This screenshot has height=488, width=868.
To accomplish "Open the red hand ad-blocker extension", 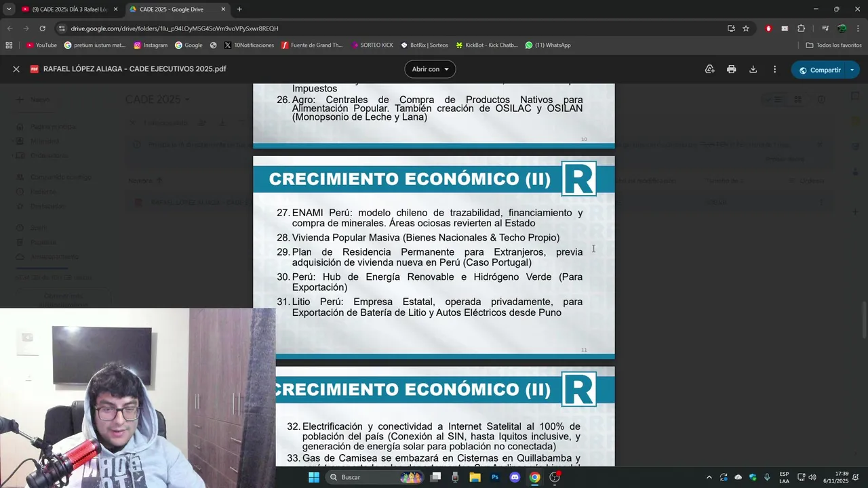I will (x=768, y=28).
